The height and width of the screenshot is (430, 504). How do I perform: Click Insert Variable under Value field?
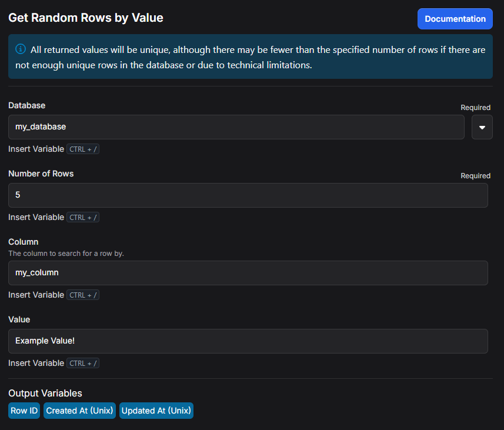(x=36, y=363)
